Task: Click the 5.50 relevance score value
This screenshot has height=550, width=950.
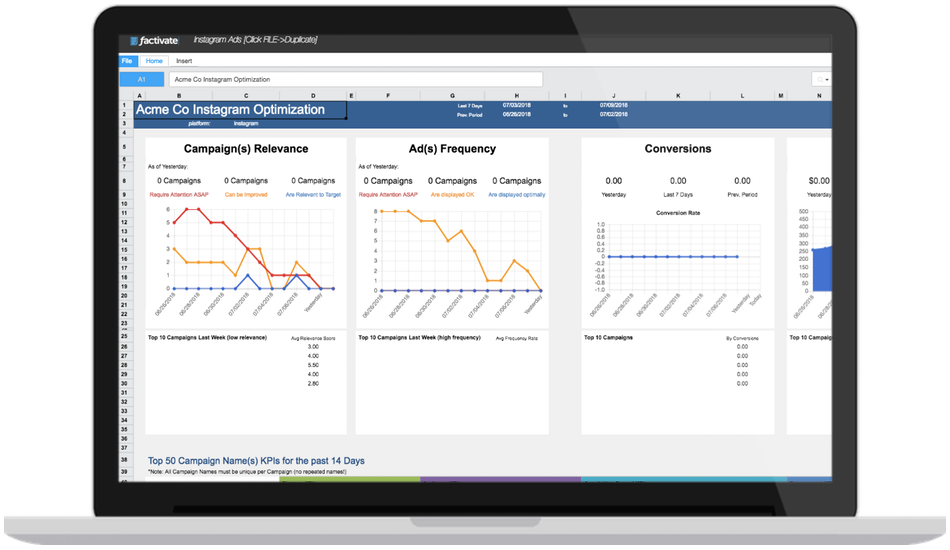Action: [x=313, y=365]
